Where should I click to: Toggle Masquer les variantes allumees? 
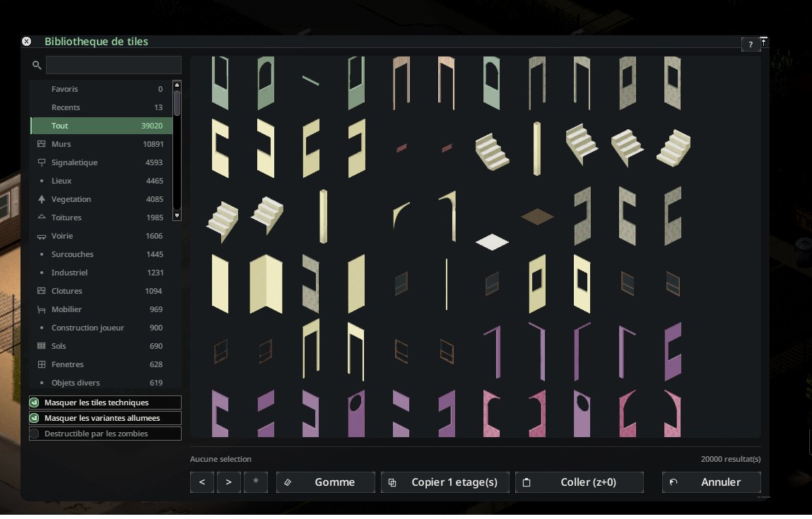point(105,418)
